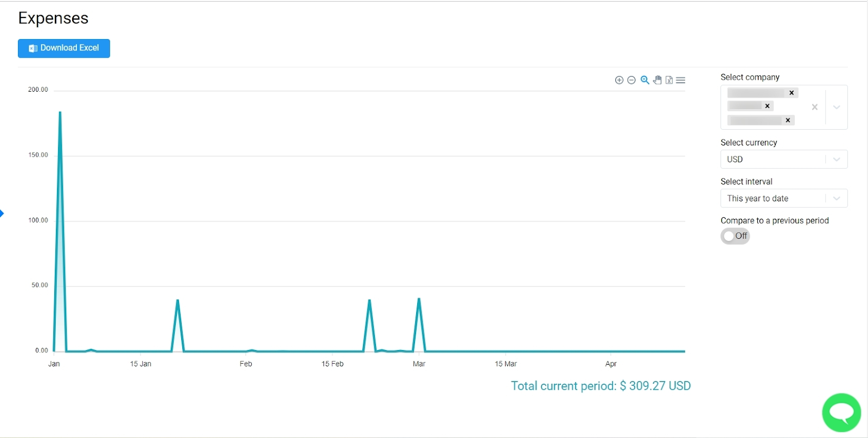This screenshot has height=438, width=868.
Task: Click the March spike on the expenses line
Action: tap(419, 299)
